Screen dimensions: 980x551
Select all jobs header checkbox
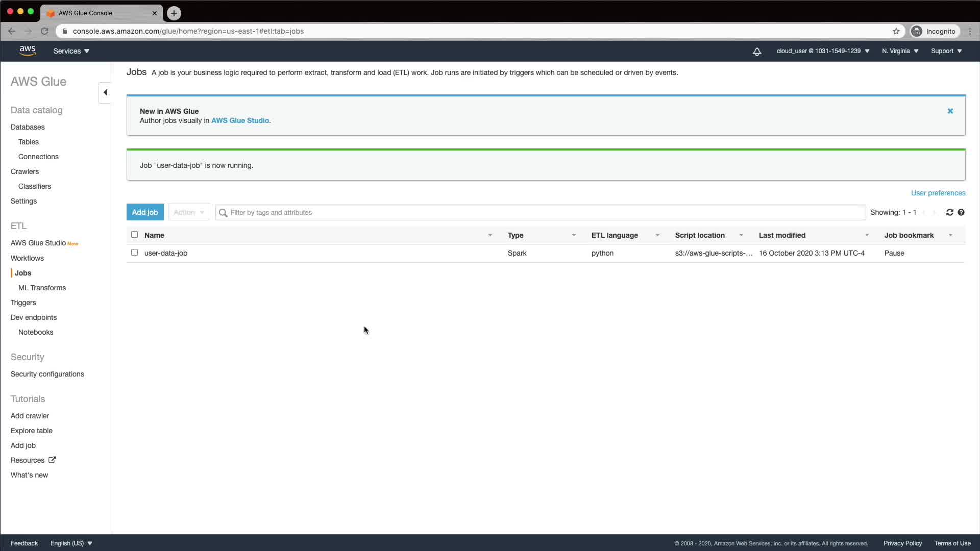[135, 235]
